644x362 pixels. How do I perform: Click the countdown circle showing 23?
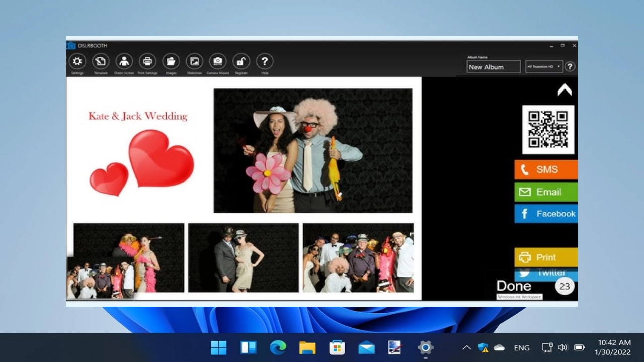coord(565,286)
